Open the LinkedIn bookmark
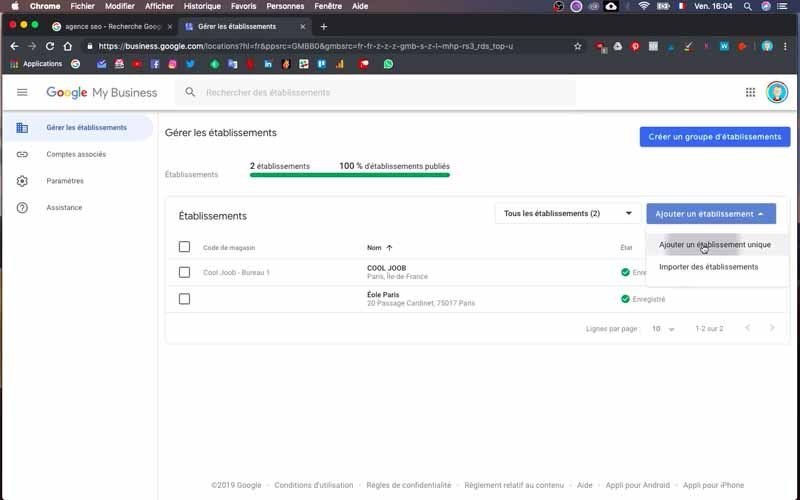 tap(268, 64)
